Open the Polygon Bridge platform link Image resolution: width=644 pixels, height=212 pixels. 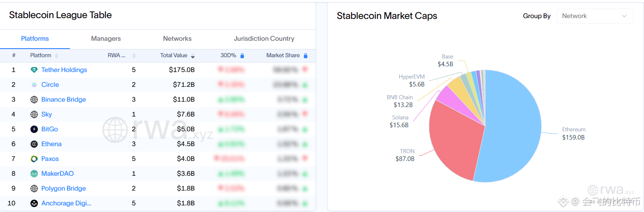[64, 189]
